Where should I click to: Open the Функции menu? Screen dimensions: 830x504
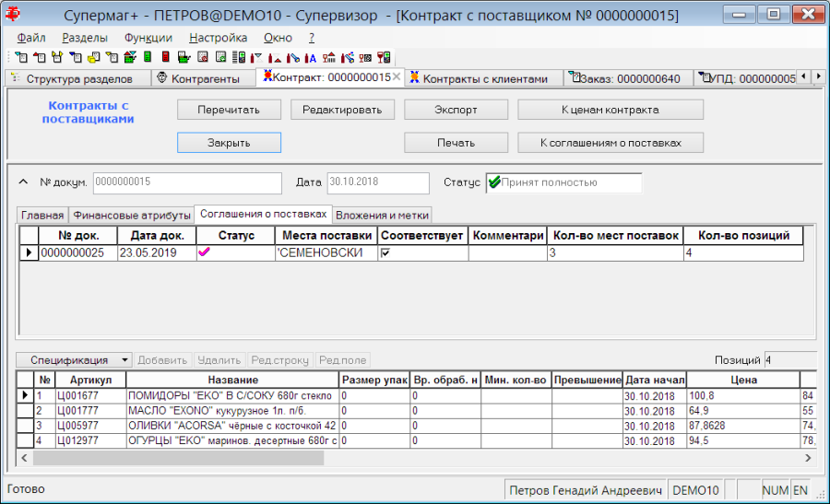click(x=148, y=38)
